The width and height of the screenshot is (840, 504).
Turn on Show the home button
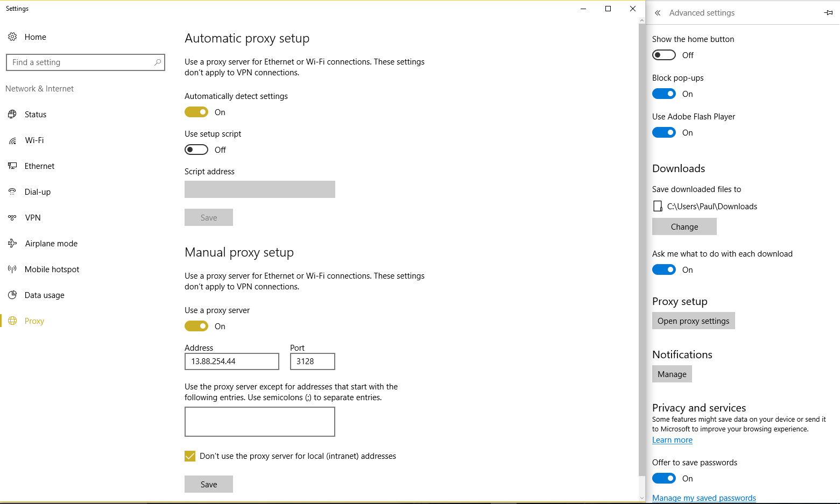(664, 55)
